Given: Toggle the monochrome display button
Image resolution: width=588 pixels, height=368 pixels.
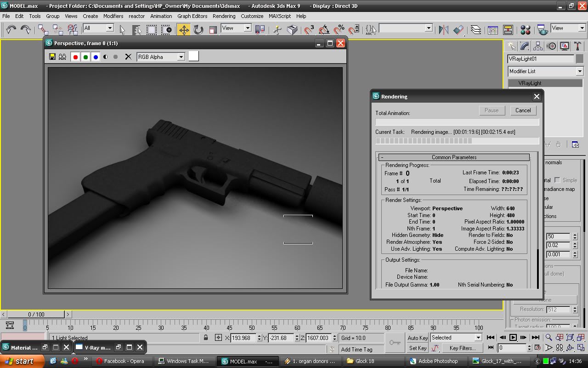Looking at the screenshot, I should [116, 57].
